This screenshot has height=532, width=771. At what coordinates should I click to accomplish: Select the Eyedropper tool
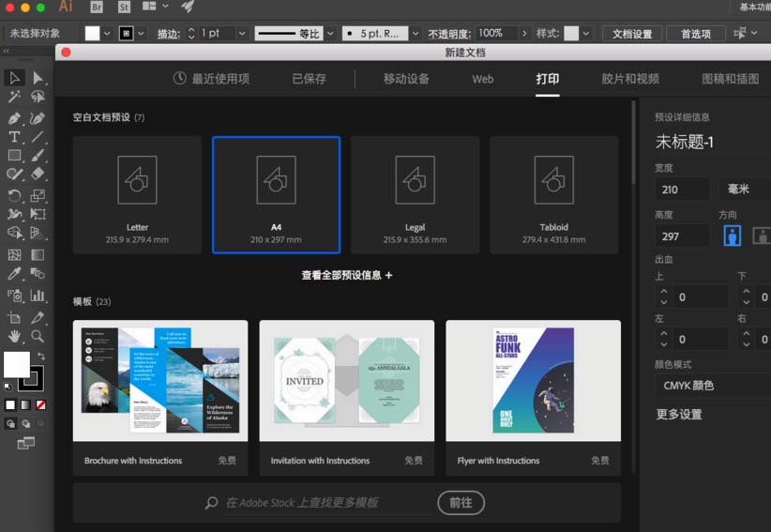[14, 273]
